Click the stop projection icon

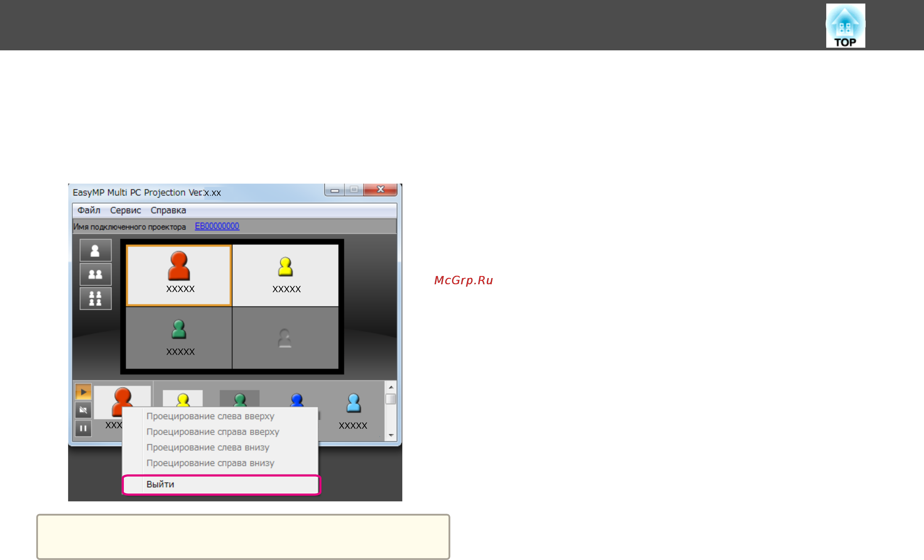pos(83,410)
